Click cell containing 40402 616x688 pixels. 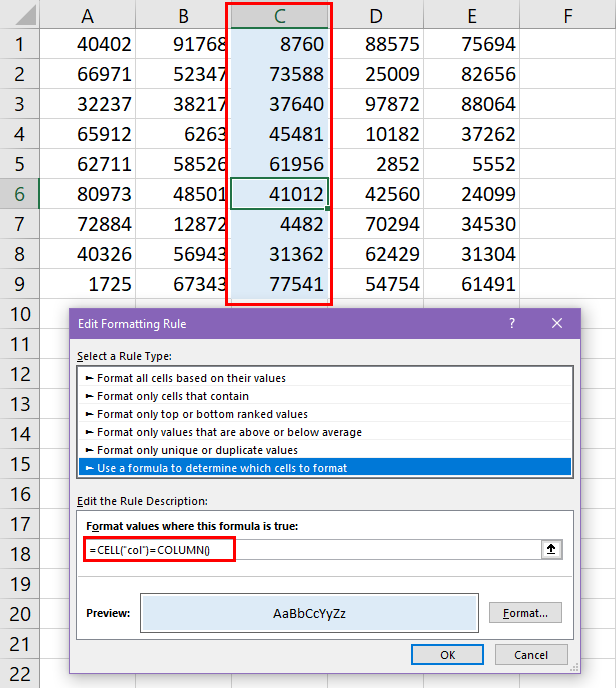88,44
